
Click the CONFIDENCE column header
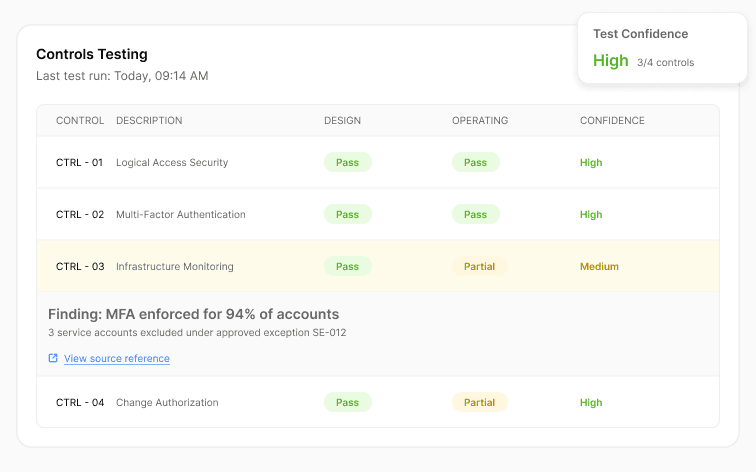(x=612, y=121)
